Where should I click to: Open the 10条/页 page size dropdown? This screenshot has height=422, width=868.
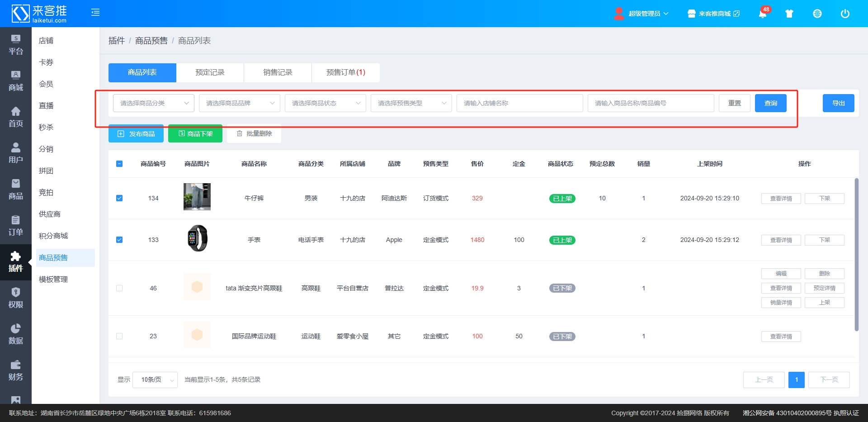click(x=155, y=380)
